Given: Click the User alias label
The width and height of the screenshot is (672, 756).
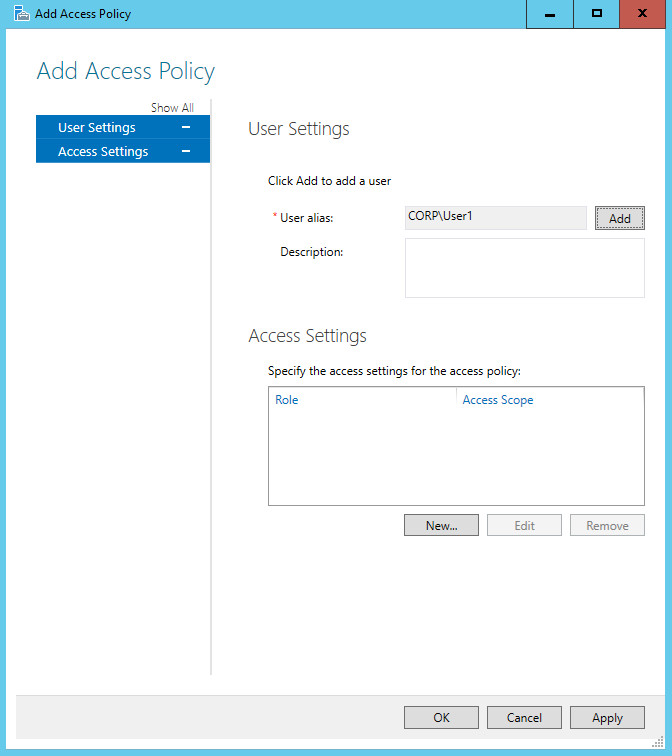Looking at the screenshot, I should [x=306, y=218].
